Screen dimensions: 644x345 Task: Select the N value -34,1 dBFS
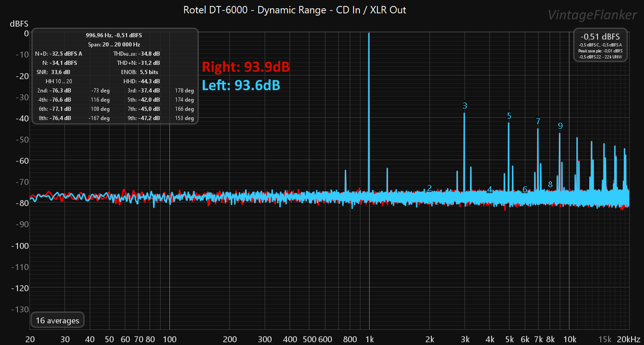64,63
